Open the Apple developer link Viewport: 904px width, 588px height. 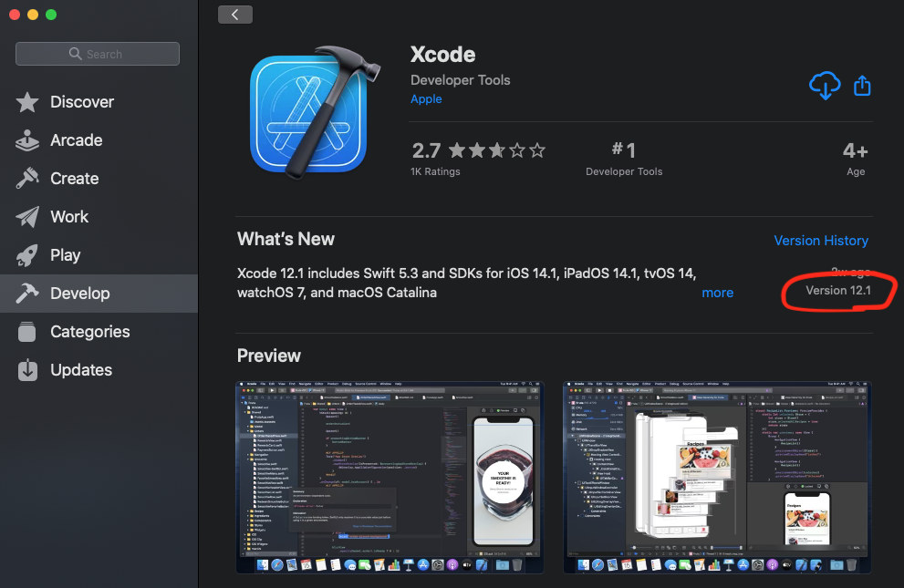pyautogui.click(x=426, y=99)
